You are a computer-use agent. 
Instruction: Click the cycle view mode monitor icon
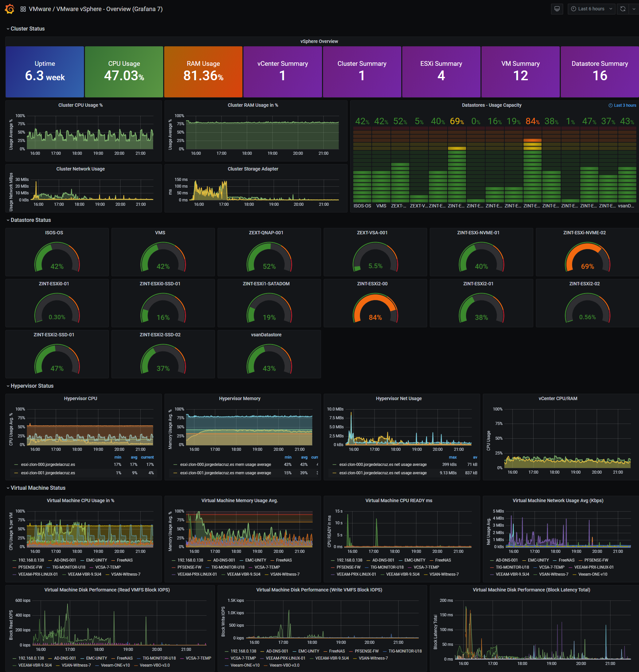[557, 9]
